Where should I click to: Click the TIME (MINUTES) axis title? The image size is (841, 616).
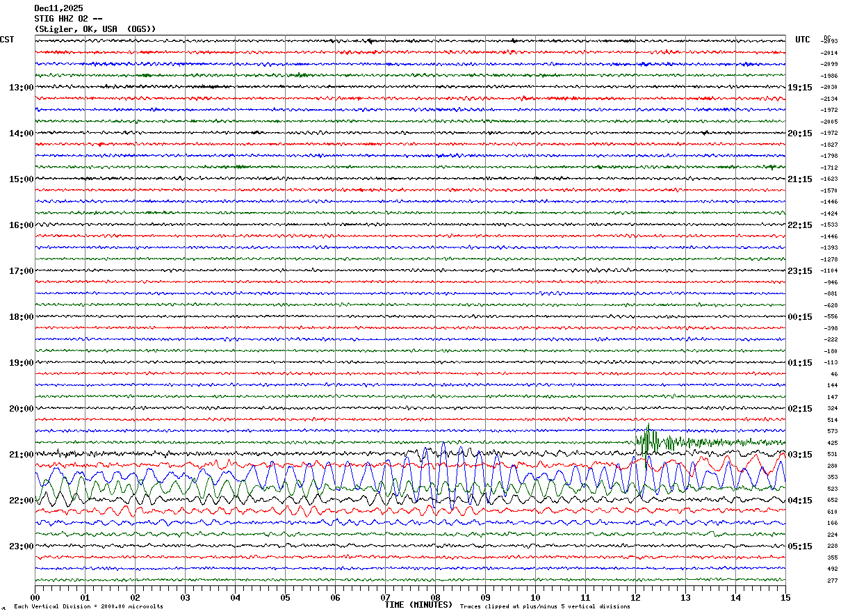pyautogui.click(x=418, y=605)
